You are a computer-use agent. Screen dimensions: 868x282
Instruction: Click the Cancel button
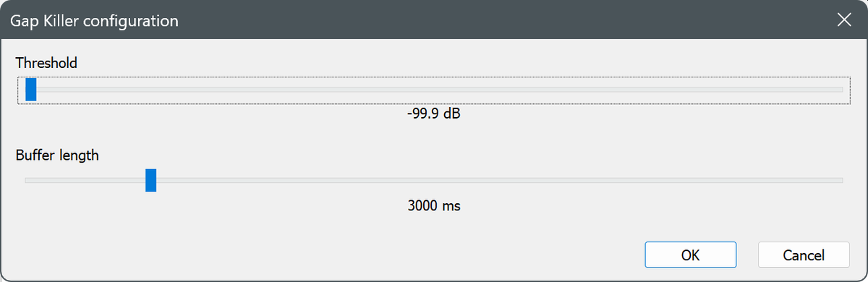(x=804, y=255)
